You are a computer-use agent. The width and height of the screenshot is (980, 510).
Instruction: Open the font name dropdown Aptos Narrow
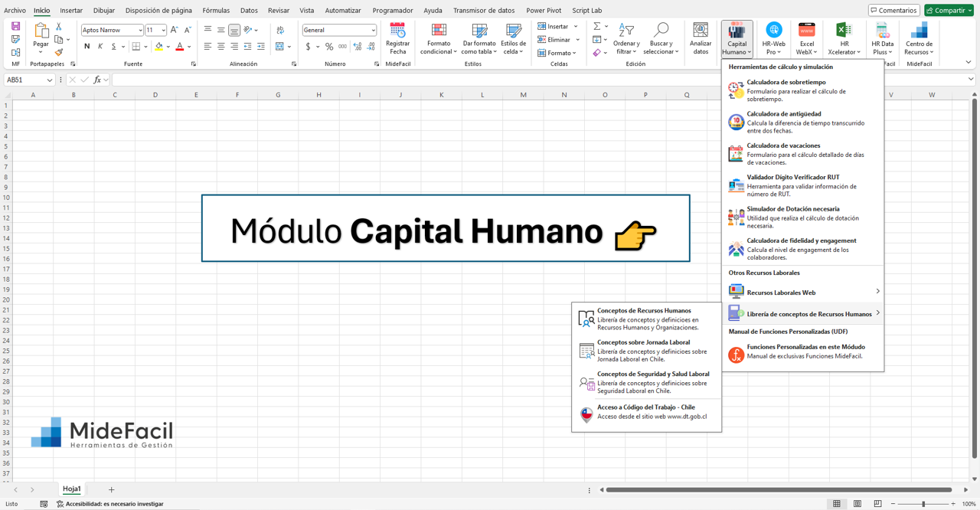pos(140,30)
